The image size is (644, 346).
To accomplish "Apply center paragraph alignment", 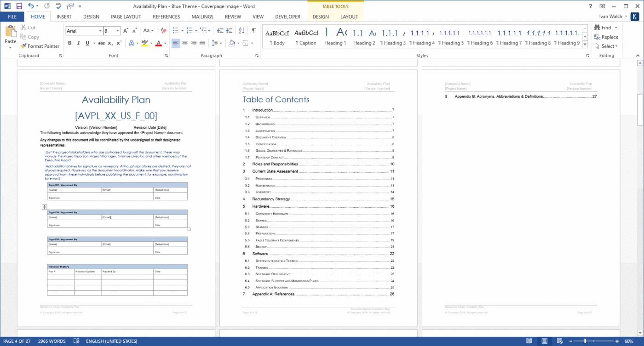I will [x=184, y=43].
